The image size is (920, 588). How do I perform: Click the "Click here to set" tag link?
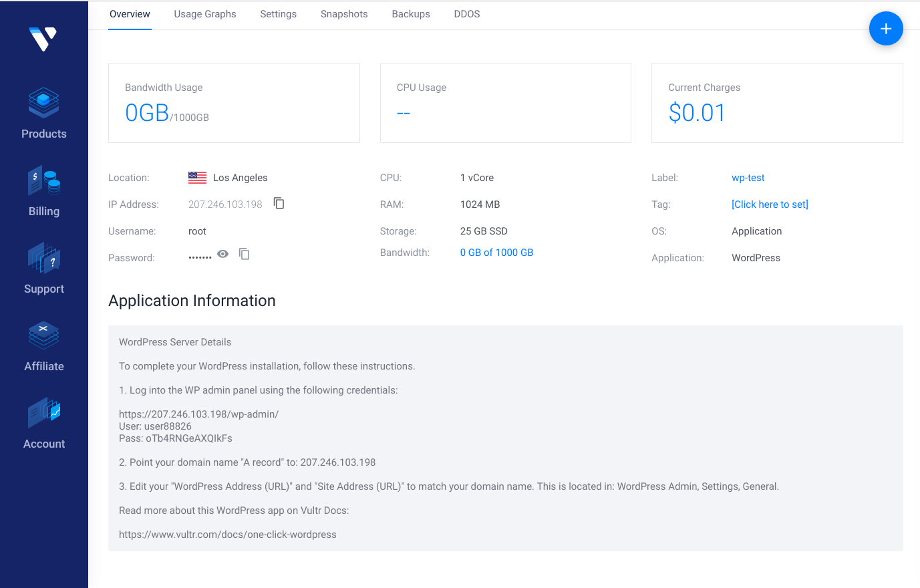(x=770, y=204)
